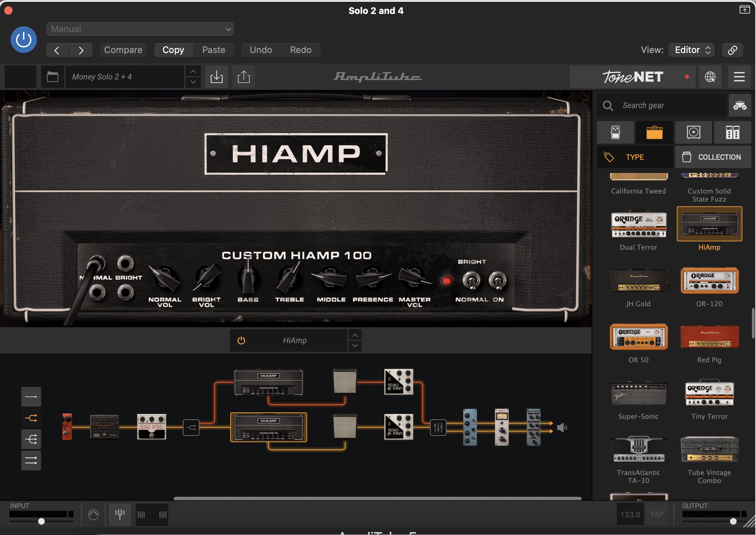This screenshot has width=756, height=535.
Task: Open the tuner fork icon
Action: (x=120, y=514)
